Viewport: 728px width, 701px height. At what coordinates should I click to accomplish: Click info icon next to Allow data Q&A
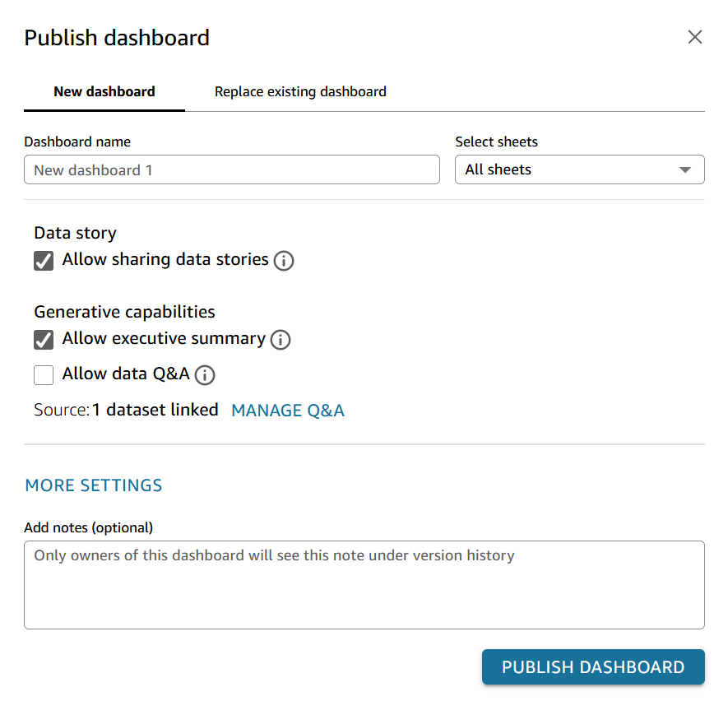coord(205,375)
